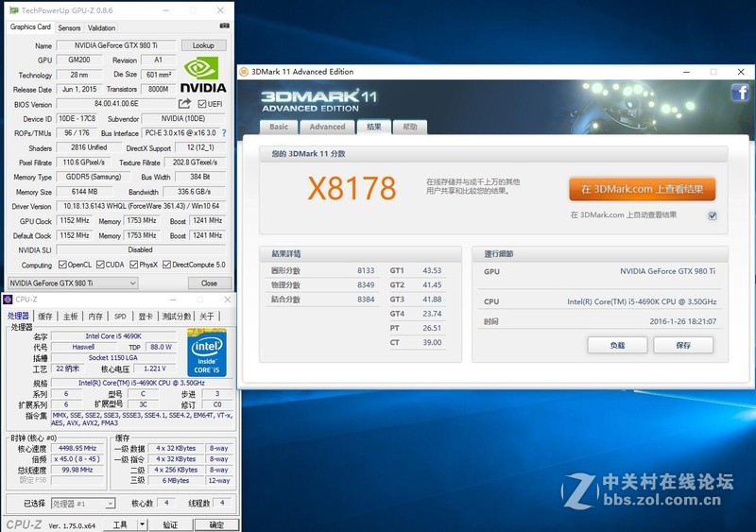756x532 pixels.
Task: Open the 帮助 tab in 3DMark 11
Action: [410, 127]
